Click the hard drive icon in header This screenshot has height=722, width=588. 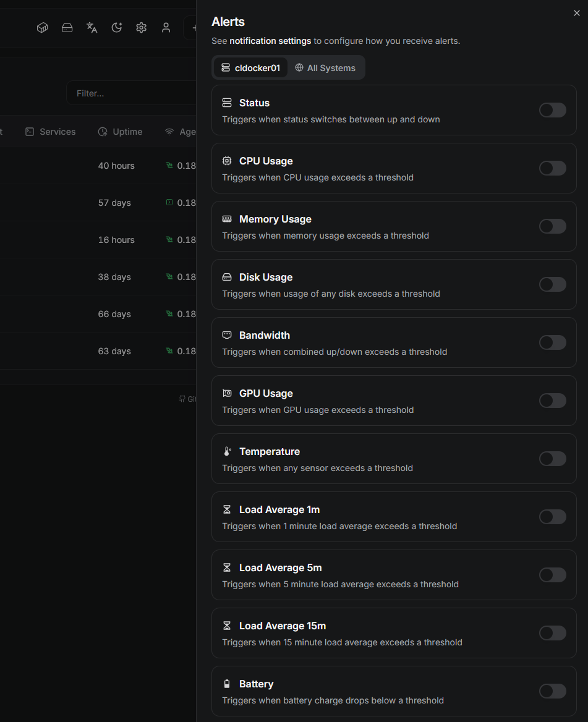67,28
